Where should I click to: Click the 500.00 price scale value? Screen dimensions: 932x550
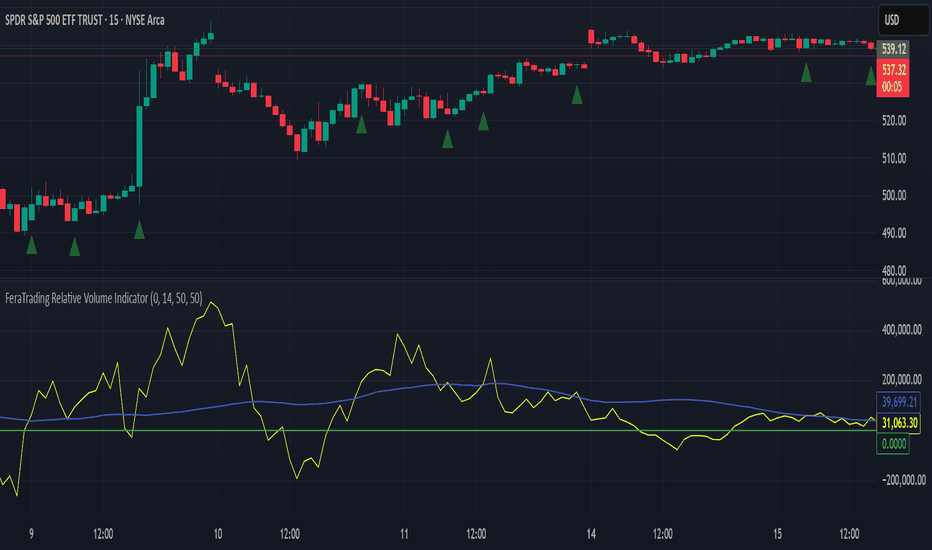[x=894, y=196]
